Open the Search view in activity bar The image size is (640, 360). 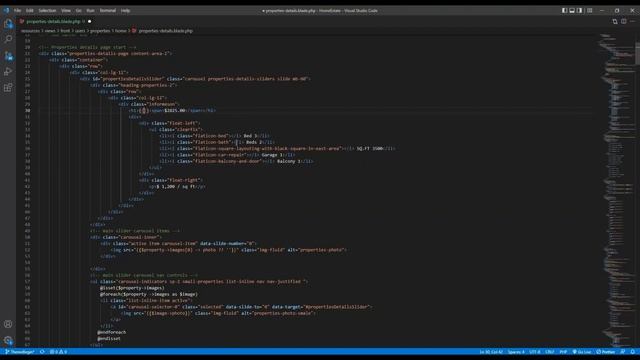click(8, 39)
